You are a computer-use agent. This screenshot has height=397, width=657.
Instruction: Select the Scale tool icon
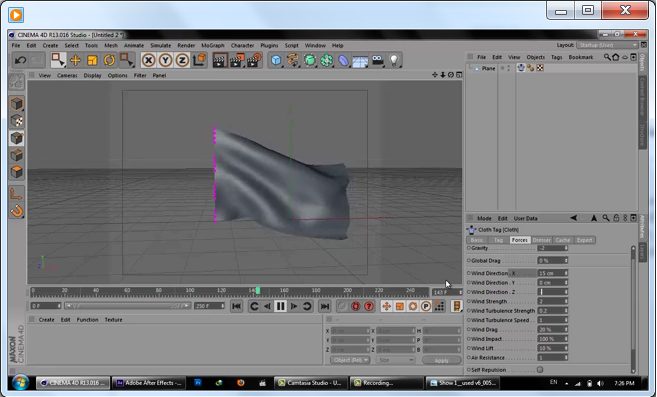click(x=92, y=60)
